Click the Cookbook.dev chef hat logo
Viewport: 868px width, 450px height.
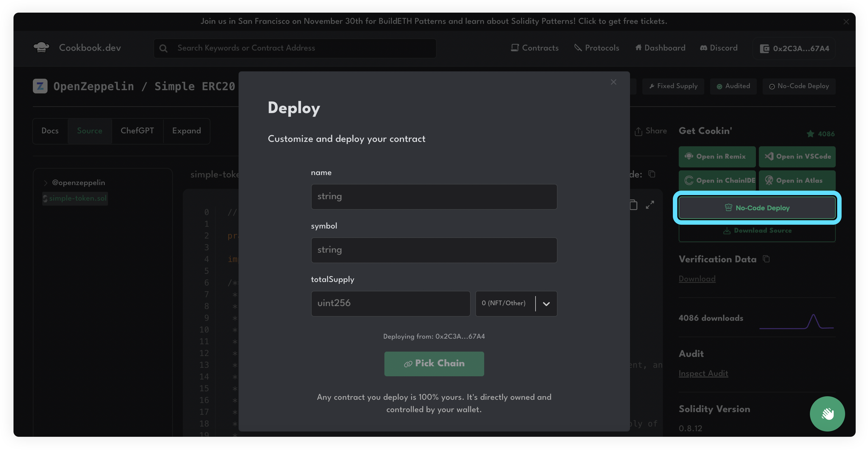(x=41, y=47)
